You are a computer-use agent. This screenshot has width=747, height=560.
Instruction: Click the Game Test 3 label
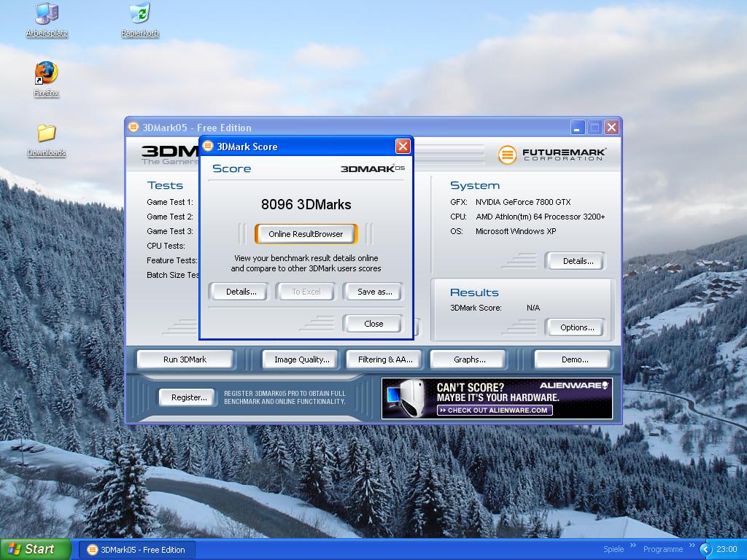(x=169, y=231)
